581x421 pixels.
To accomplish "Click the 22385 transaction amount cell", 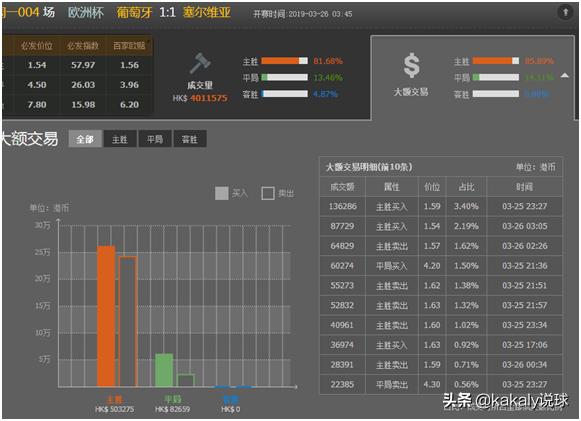I will (342, 384).
